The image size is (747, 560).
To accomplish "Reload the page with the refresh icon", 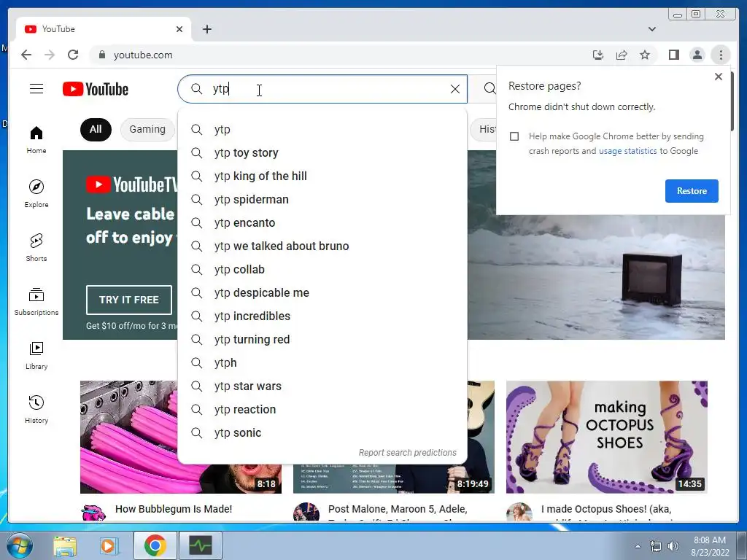I will point(73,55).
